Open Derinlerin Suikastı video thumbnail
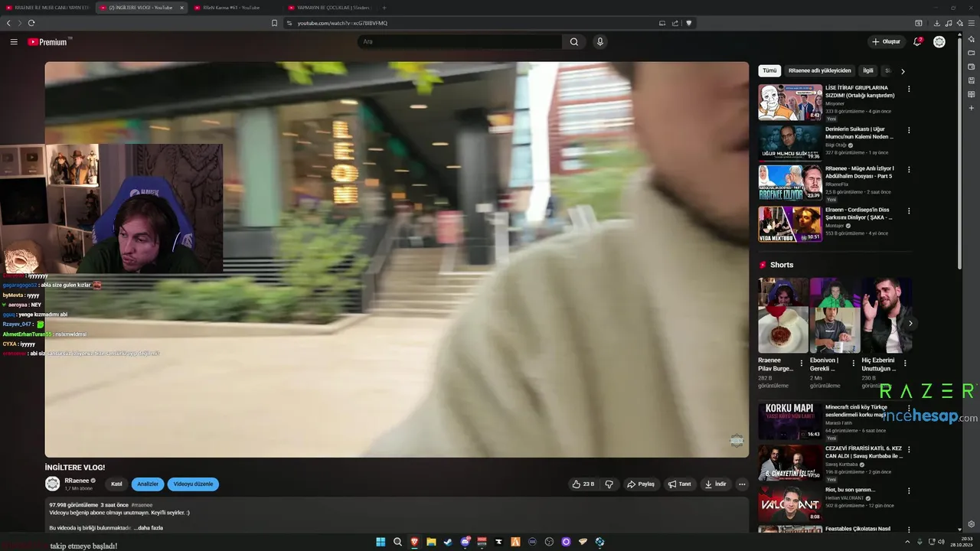 tap(790, 143)
